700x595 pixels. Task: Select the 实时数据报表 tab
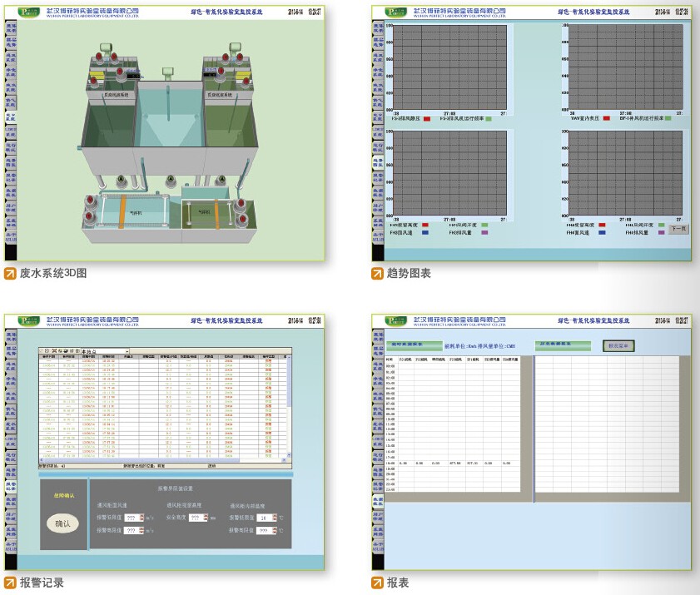point(405,343)
